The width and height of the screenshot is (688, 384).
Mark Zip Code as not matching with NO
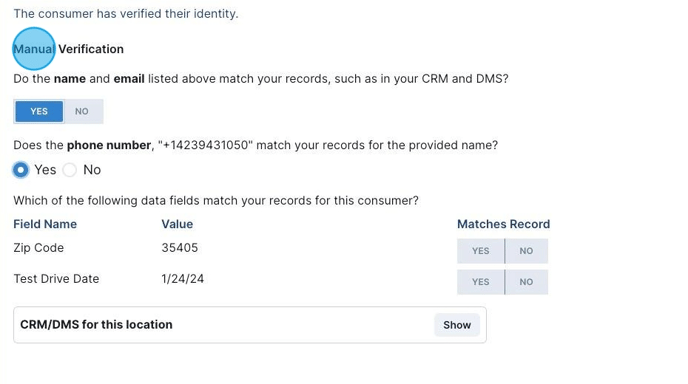pos(526,251)
